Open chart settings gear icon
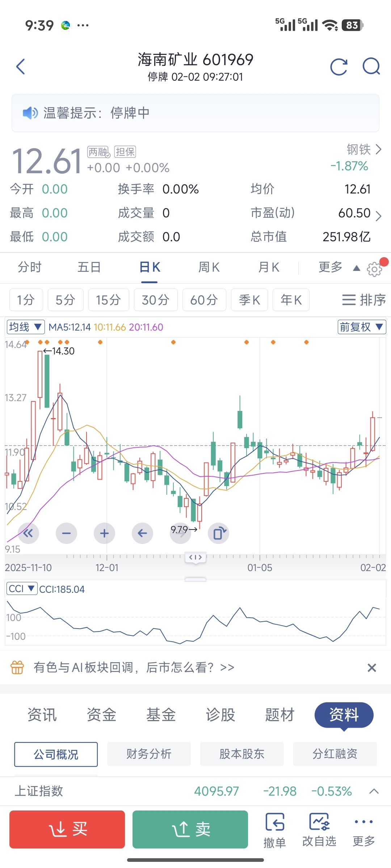 pos(374,269)
